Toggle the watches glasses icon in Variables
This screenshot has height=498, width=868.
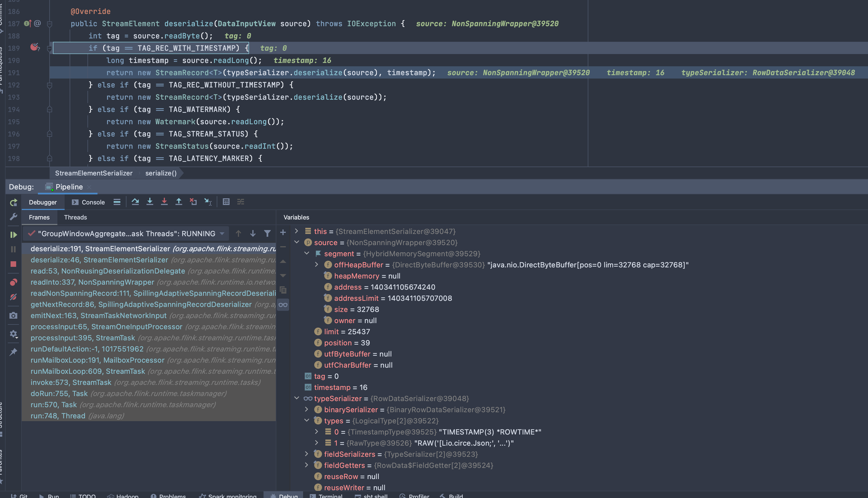tap(283, 304)
